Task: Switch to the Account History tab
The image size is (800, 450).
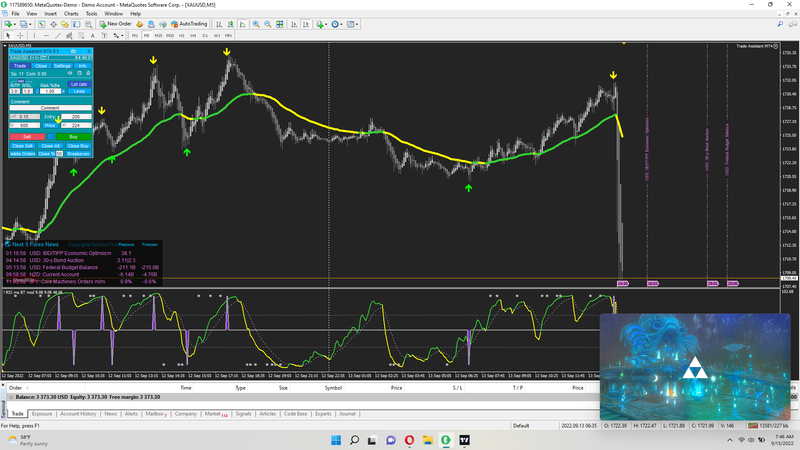Action: coord(78,412)
